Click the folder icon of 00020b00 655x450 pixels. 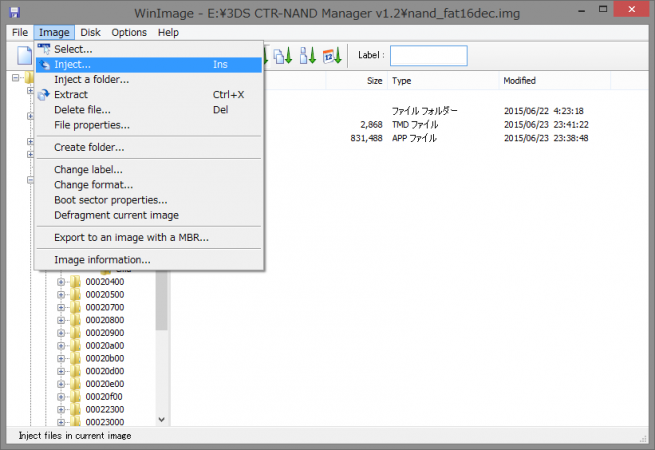[x=76, y=358]
